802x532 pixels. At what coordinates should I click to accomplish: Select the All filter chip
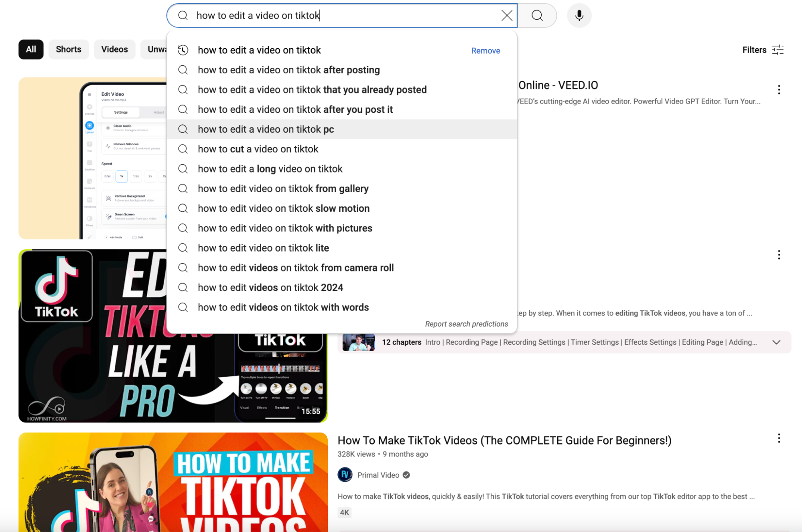tap(31, 49)
